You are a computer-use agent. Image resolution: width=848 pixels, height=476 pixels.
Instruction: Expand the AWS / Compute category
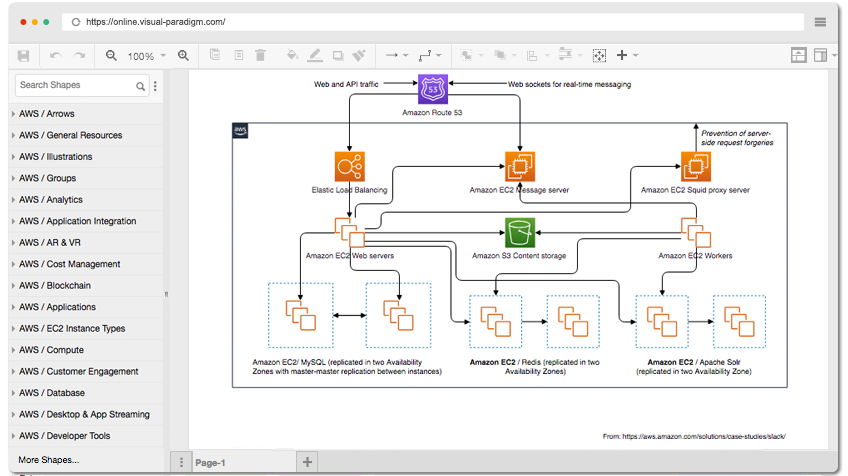(87, 350)
